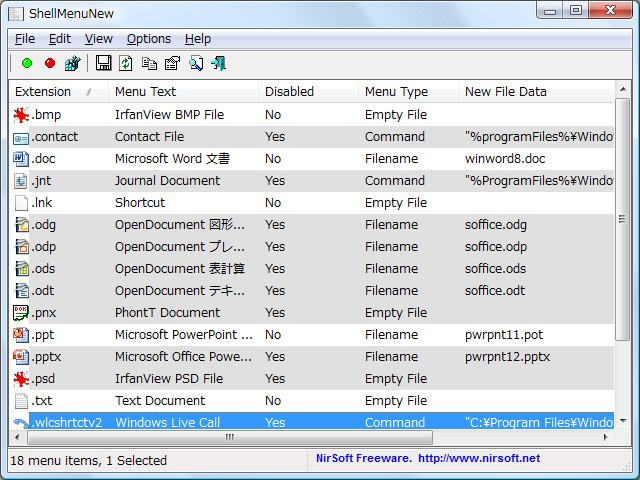Click the Find magnifier toolbar icon

click(x=196, y=63)
